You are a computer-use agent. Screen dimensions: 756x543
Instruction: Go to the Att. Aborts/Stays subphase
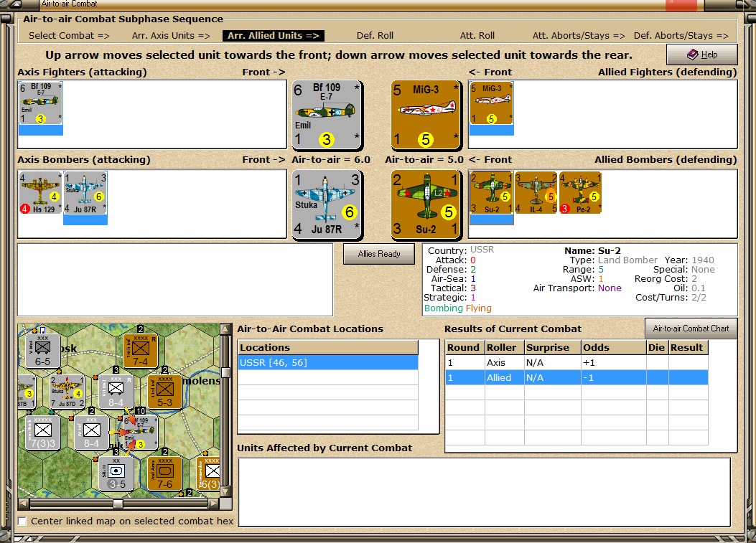click(x=579, y=36)
